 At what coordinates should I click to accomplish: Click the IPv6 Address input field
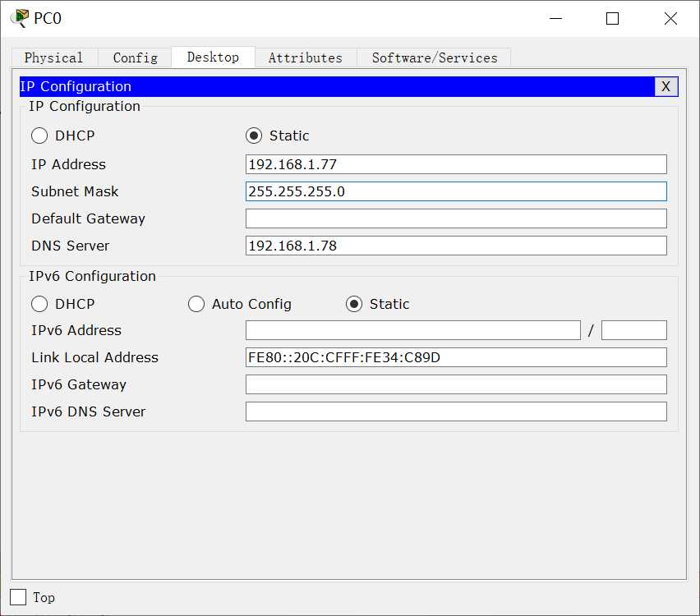413,330
